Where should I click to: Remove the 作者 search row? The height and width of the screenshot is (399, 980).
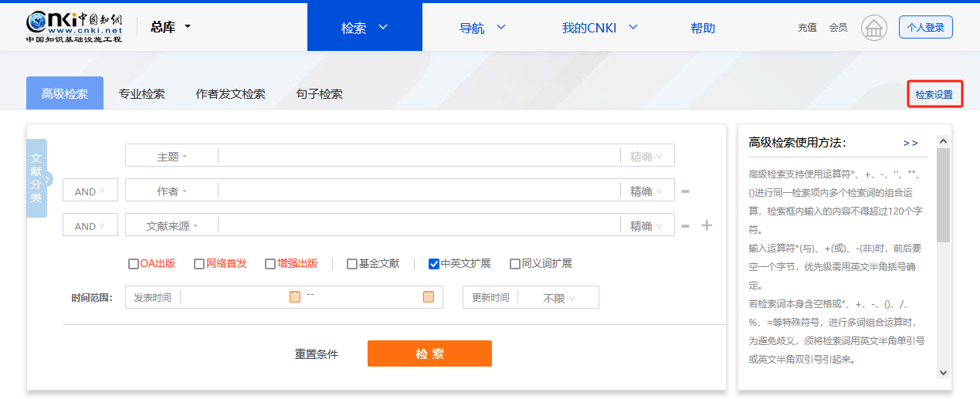(685, 191)
